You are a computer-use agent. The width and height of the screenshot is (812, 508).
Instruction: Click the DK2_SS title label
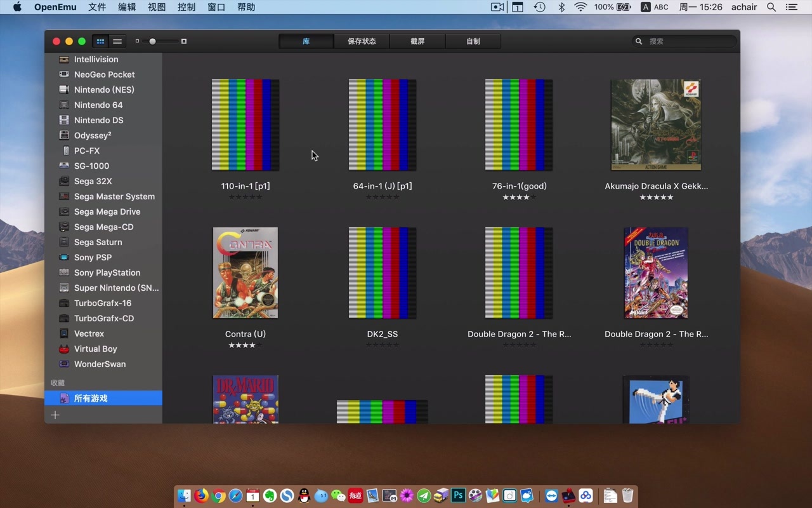(x=383, y=334)
